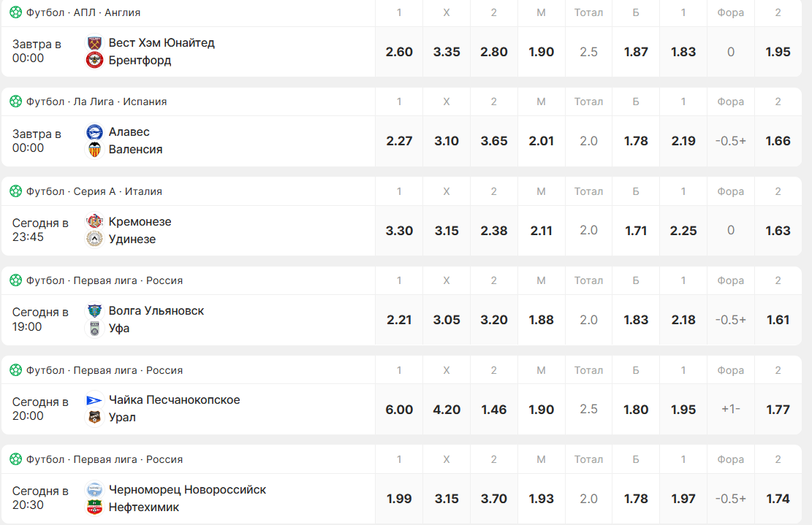Click the Valencia team logo
The width and height of the screenshot is (812, 525).
[x=94, y=150]
